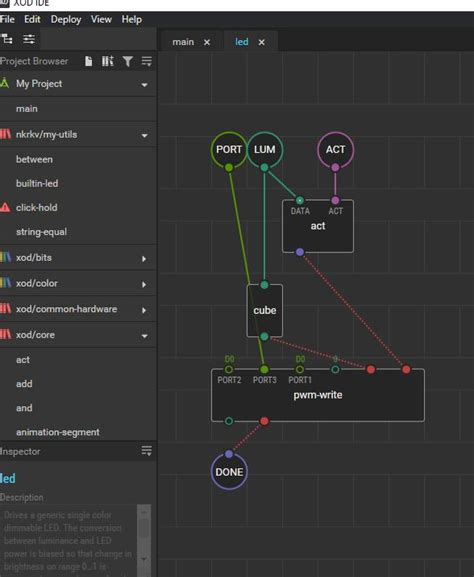Viewport: 474px width, 577px height.
Task: Click the xod/color library books icon
Action: click(5, 283)
